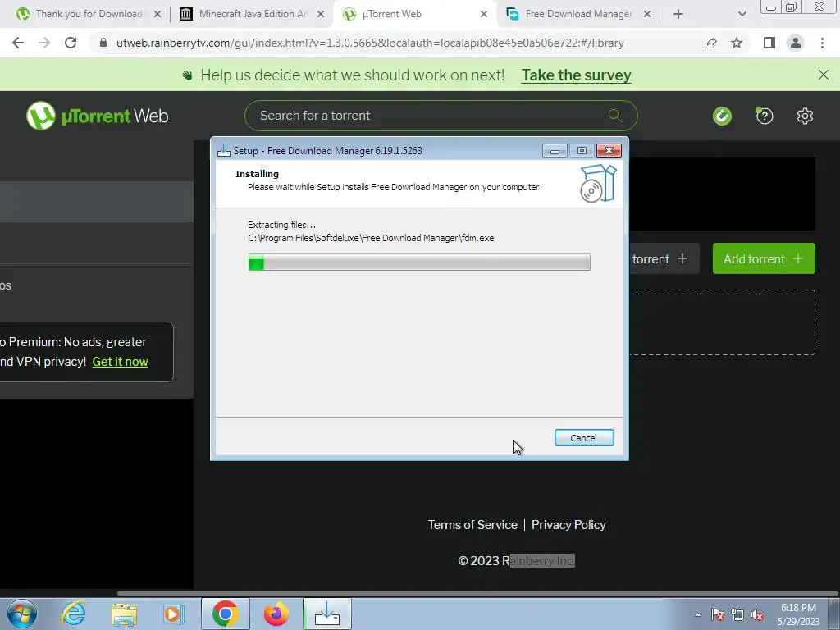Select the µTorrent Web tab

[x=413, y=14]
